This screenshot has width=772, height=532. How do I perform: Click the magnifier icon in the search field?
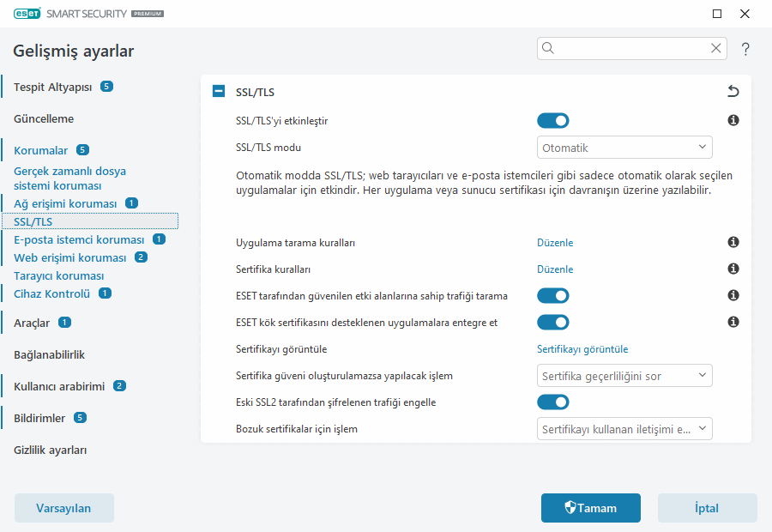pyautogui.click(x=548, y=48)
